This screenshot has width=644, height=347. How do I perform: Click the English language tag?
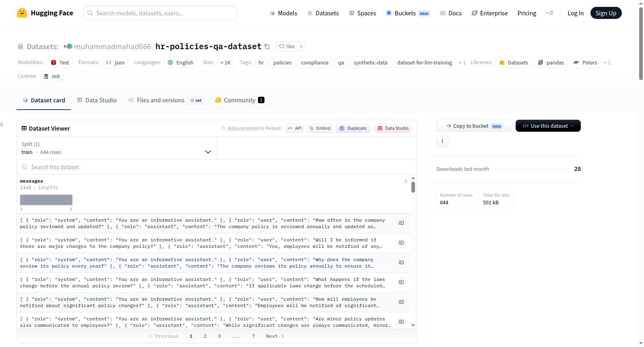point(180,62)
